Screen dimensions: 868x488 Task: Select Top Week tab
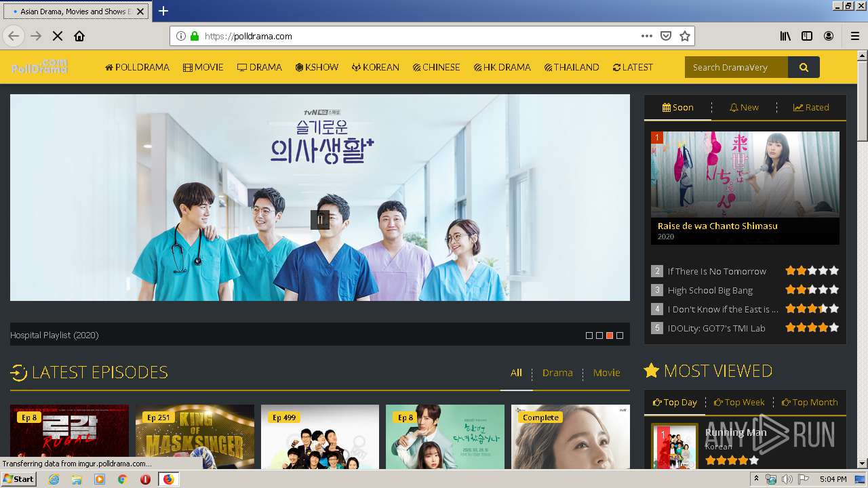[739, 402]
